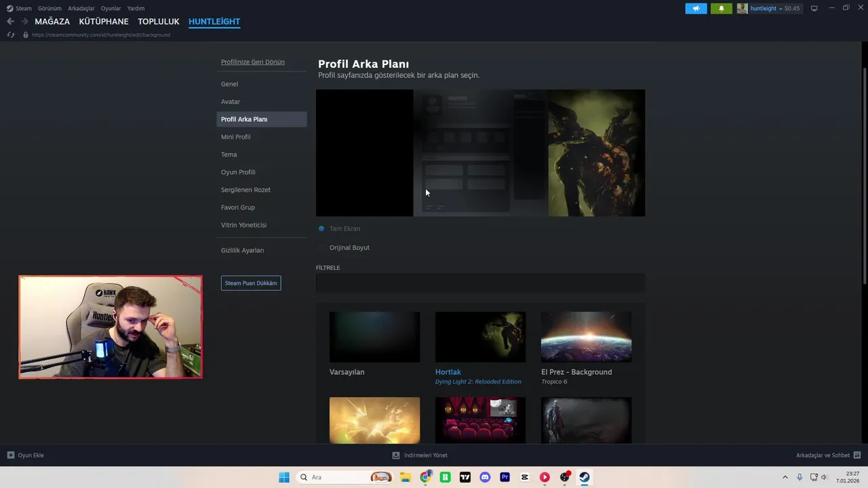Open volume control in system tray
Viewport: 868px width, 488px height.
coord(825,477)
